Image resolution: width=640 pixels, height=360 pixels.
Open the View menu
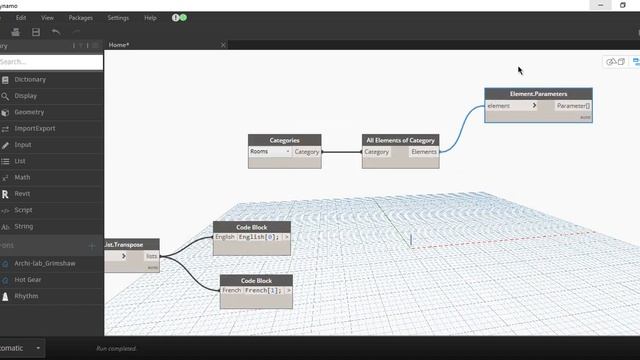(47, 18)
